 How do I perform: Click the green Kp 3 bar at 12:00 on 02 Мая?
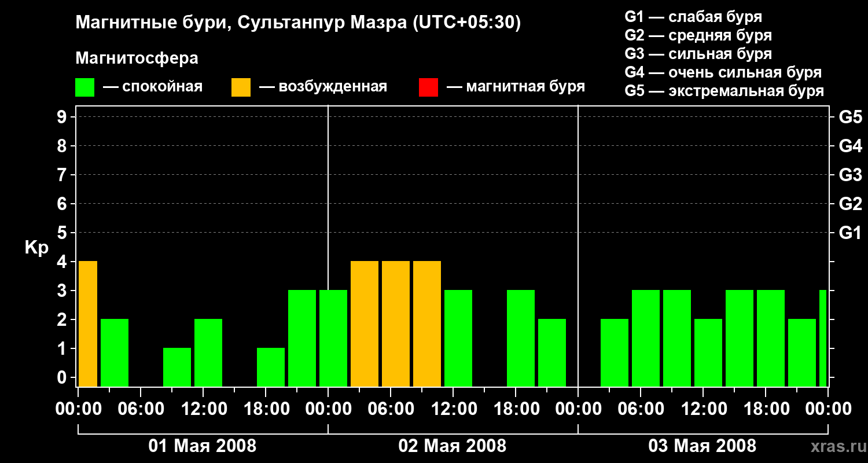[x=458, y=338]
